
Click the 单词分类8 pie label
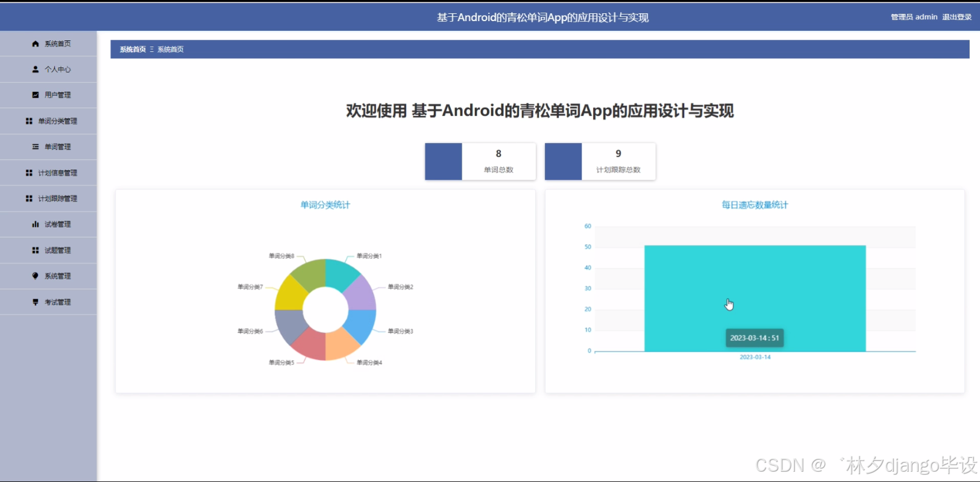tap(281, 256)
